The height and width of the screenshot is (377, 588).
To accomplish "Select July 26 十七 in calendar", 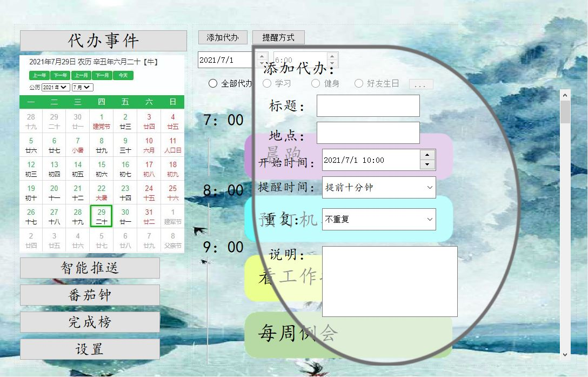I will pos(31,216).
